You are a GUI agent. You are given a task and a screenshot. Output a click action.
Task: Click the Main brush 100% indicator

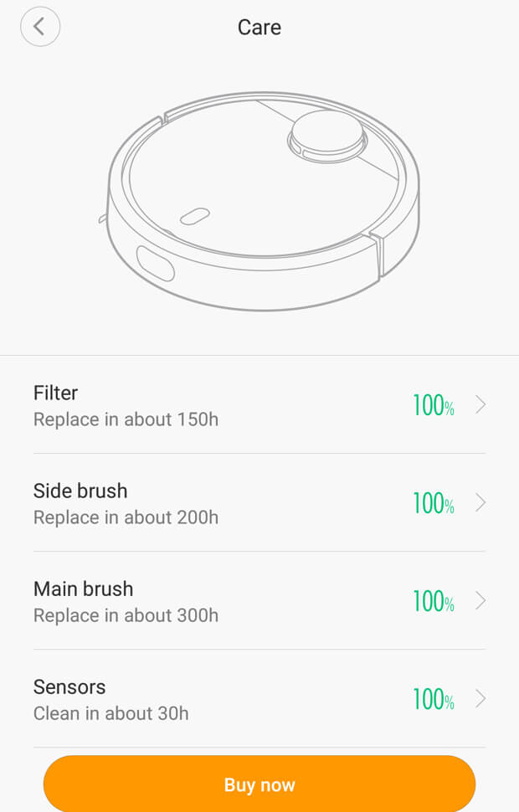tap(433, 602)
